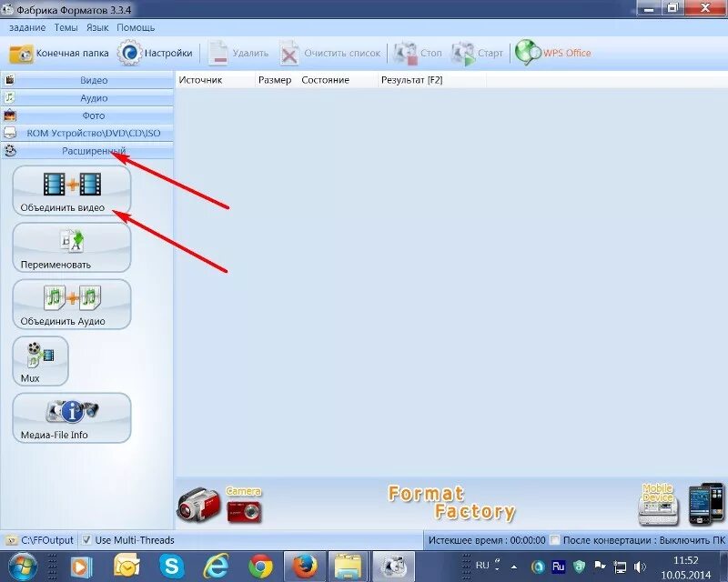
Task: Switch to Firefox in the taskbar
Action: point(305,567)
